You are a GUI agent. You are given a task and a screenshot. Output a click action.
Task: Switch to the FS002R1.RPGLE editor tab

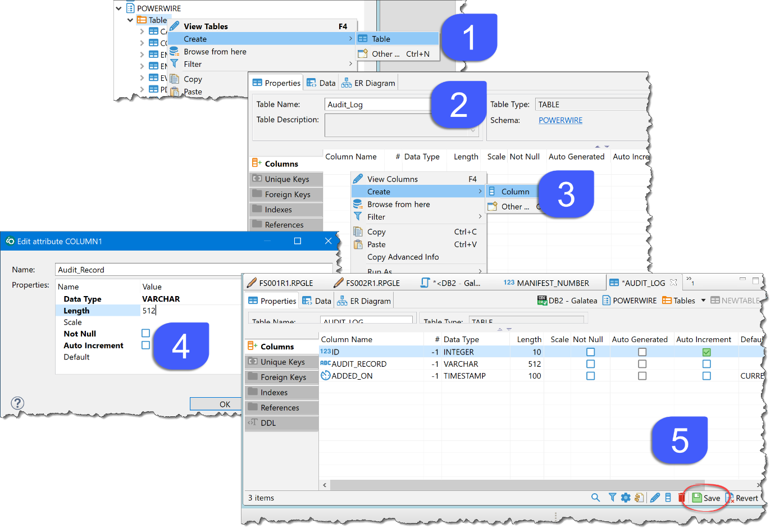pyautogui.click(x=367, y=283)
